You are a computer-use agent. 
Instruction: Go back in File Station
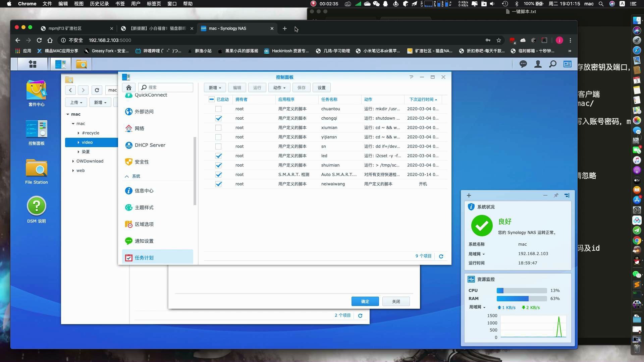click(70, 90)
